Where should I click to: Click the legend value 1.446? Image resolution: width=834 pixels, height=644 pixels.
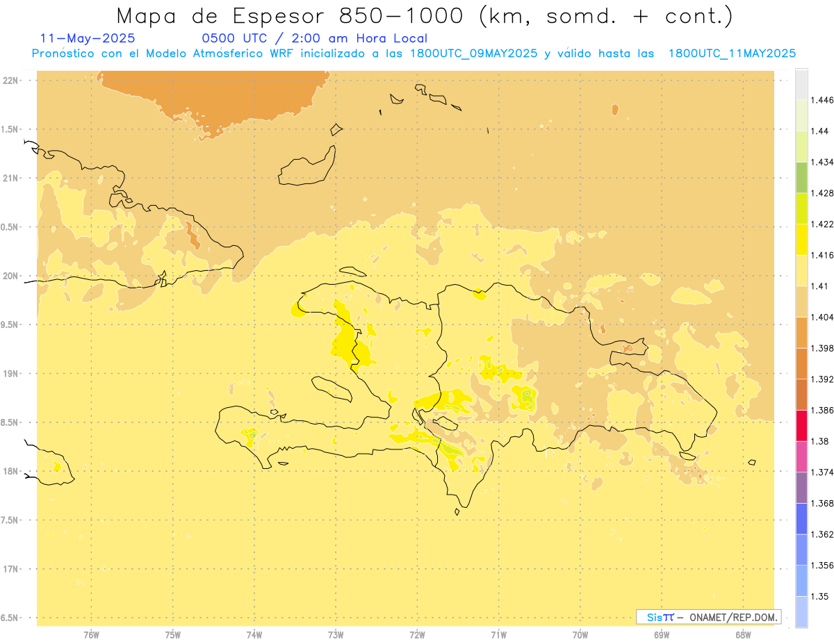click(x=823, y=100)
